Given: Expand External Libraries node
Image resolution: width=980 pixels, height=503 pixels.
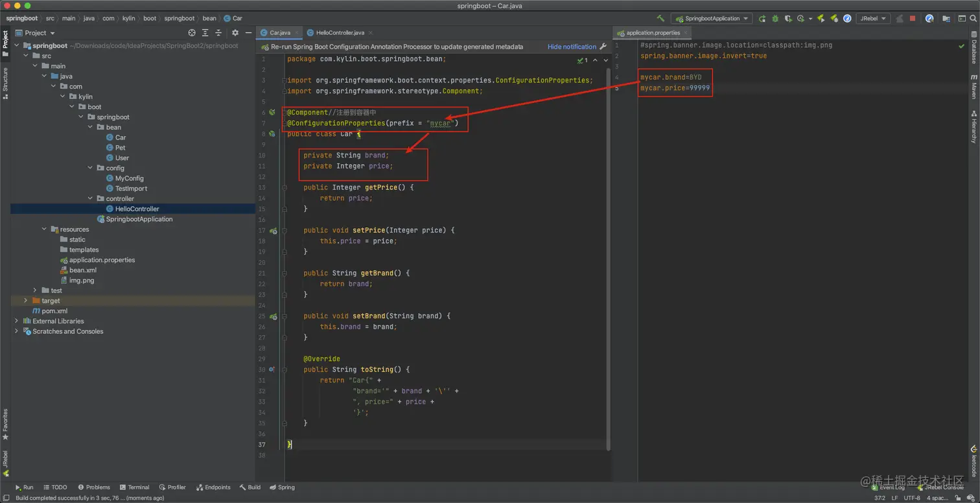Looking at the screenshot, I should tap(17, 321).
